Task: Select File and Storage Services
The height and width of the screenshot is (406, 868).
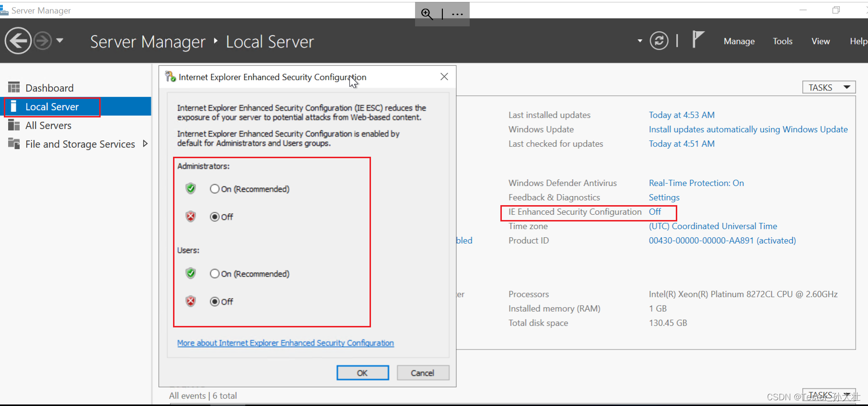Action: click(80, 144)
